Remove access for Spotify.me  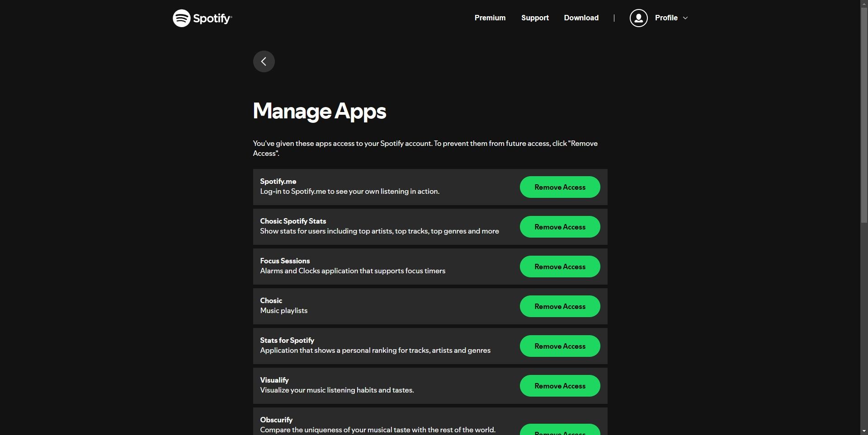click(560, 187)
